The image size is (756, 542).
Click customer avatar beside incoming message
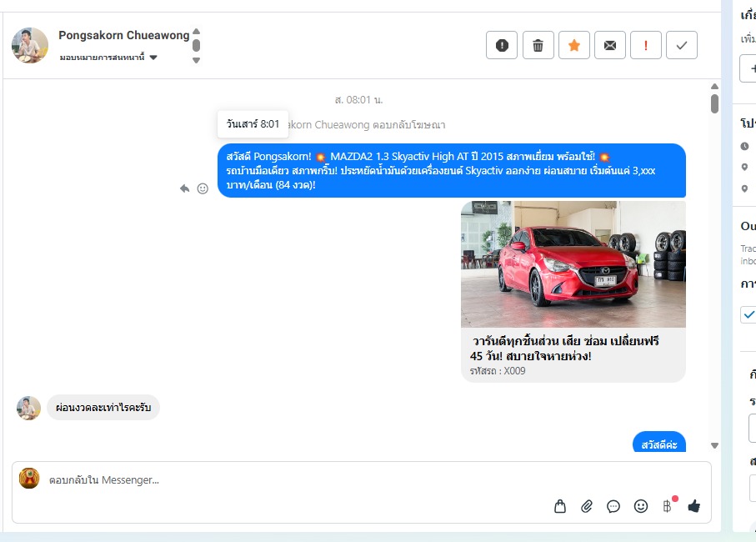pos(29,408)
